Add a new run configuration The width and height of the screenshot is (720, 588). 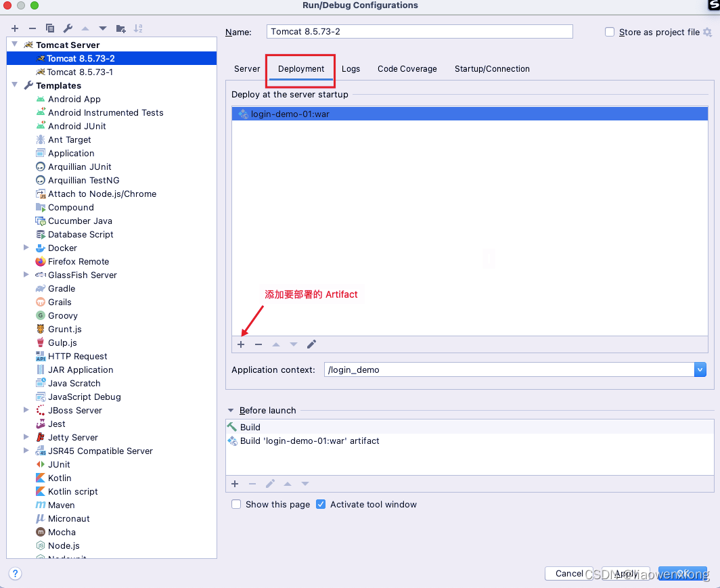click(15, 28)
